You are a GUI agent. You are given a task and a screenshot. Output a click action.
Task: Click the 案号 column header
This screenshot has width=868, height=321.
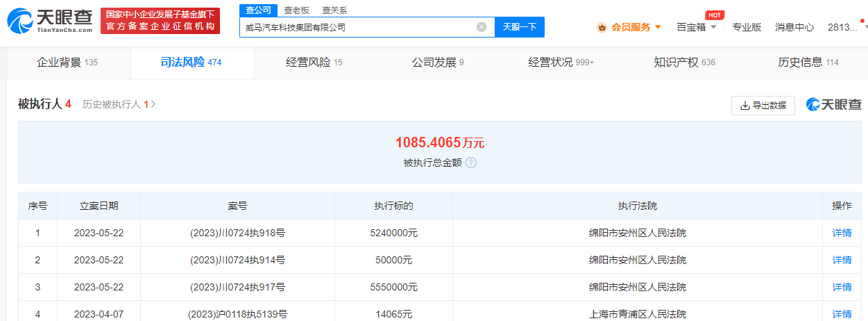[237, 206]
